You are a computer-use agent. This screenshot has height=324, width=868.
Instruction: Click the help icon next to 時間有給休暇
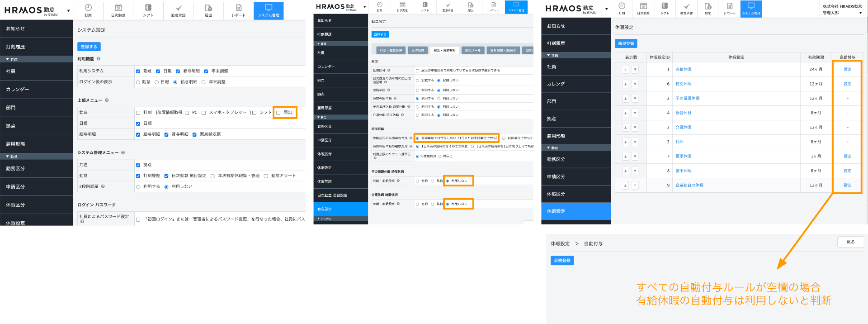[x=395, y=98]
